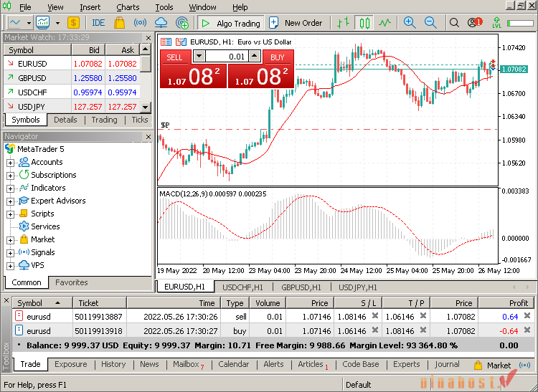Click the copy trading radar toolbar icon
Image resolution: width=538 pixels, height=392 pixels.
(x=182, y=23)
